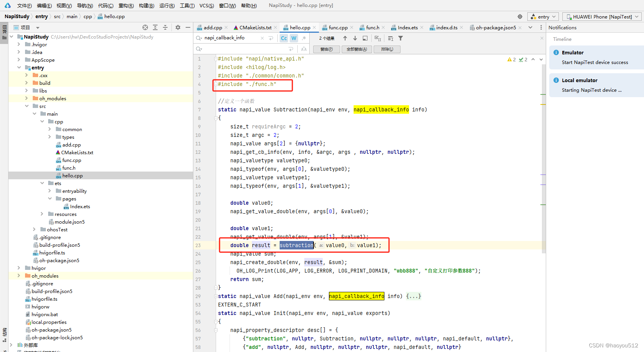This screenshot has height=352, width=644.
Task: Close the find and replace bar
Action: click(x=542, y=38)
